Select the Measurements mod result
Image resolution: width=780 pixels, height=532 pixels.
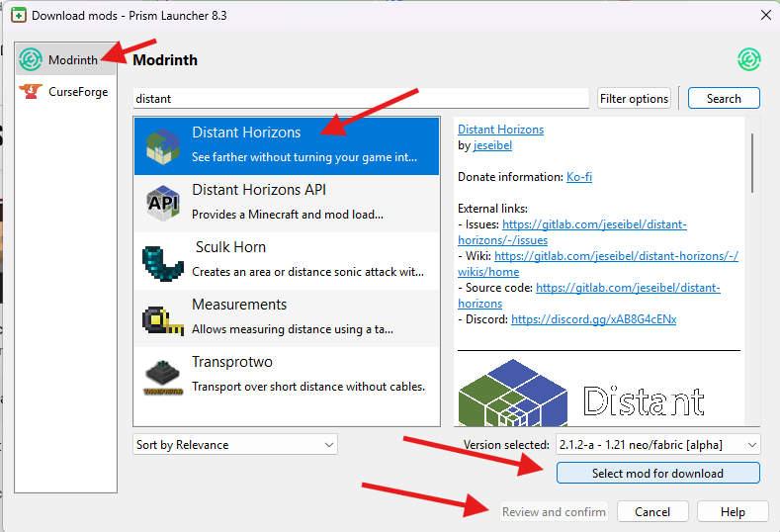click(x=287, y=318)
